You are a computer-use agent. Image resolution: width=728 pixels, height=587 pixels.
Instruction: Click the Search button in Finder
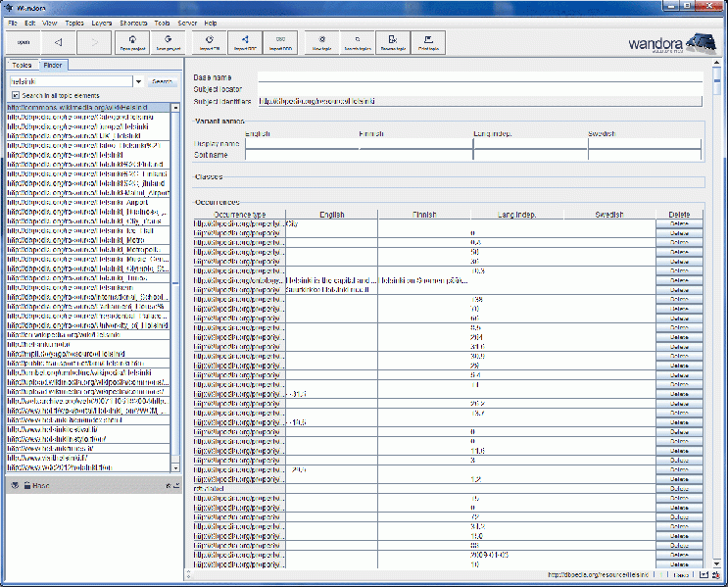pos(163,82)
